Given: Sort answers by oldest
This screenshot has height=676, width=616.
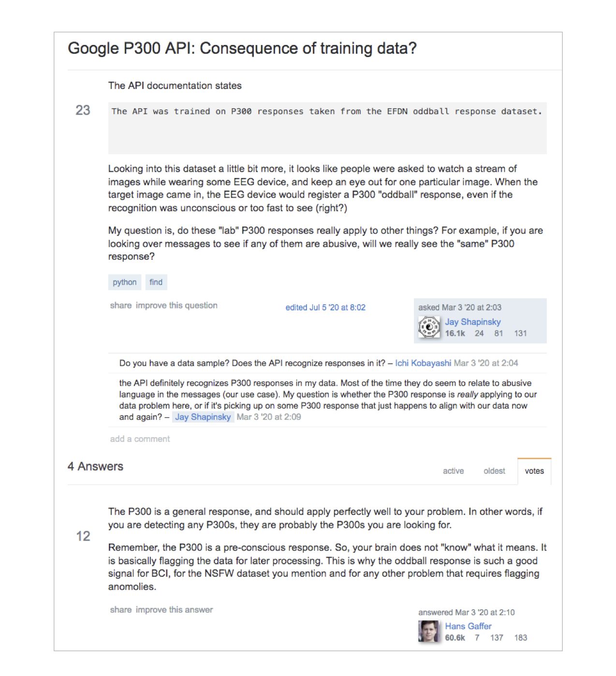Looking at the screenshot, I should click(x=494, y=471).
